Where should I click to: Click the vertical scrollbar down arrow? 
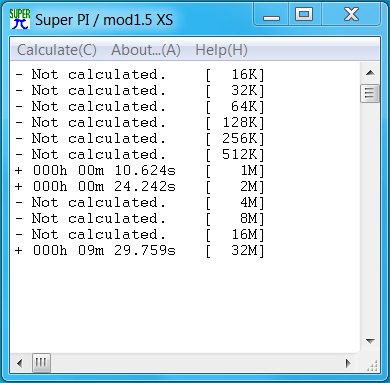pyautogui.click(x=370, y=341)
